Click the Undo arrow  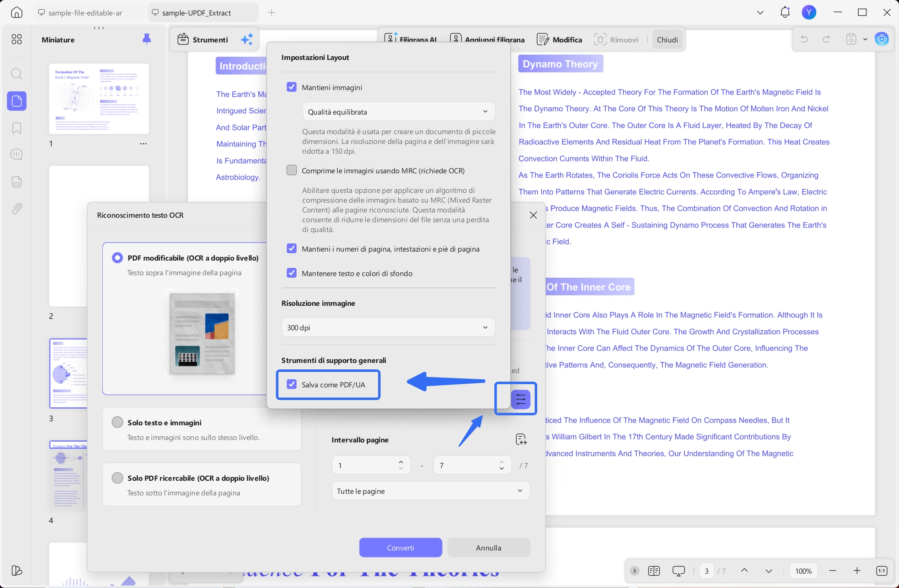point(804,39)
